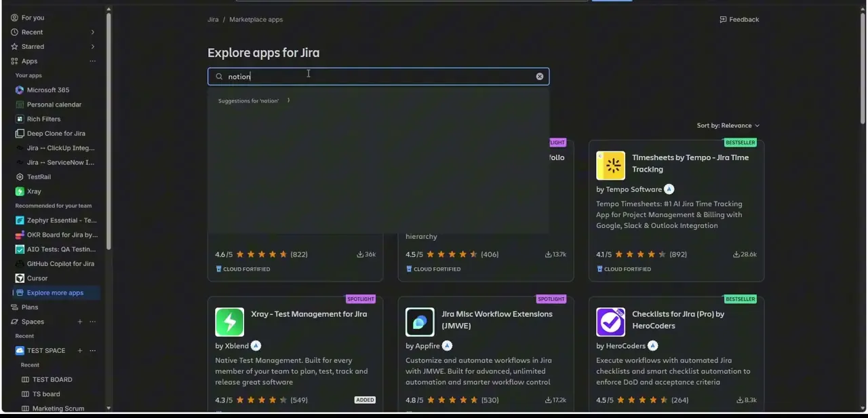Image resolution: width=868 pixels, height=418 pixels.
Task: Click the Feedback icon button
Action: point(723,20)
